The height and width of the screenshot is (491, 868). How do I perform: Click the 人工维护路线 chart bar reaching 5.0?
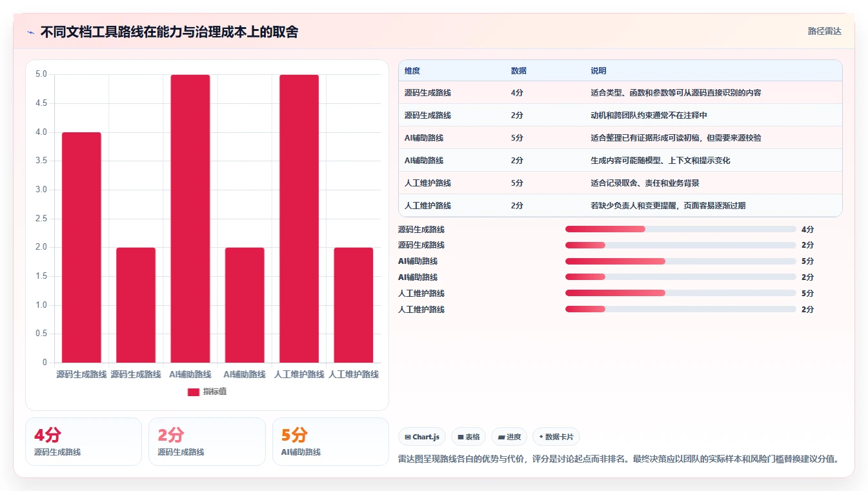pos(299,219)
